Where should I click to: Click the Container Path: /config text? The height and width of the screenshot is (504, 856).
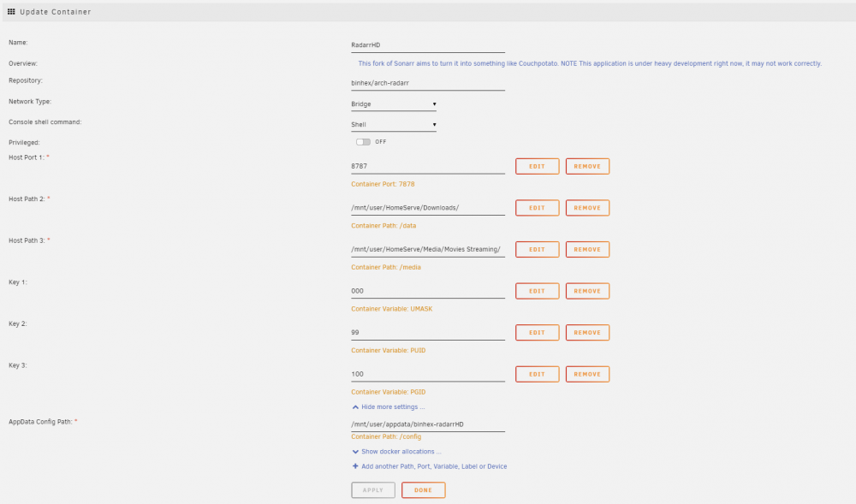click(x=386, y=437)
